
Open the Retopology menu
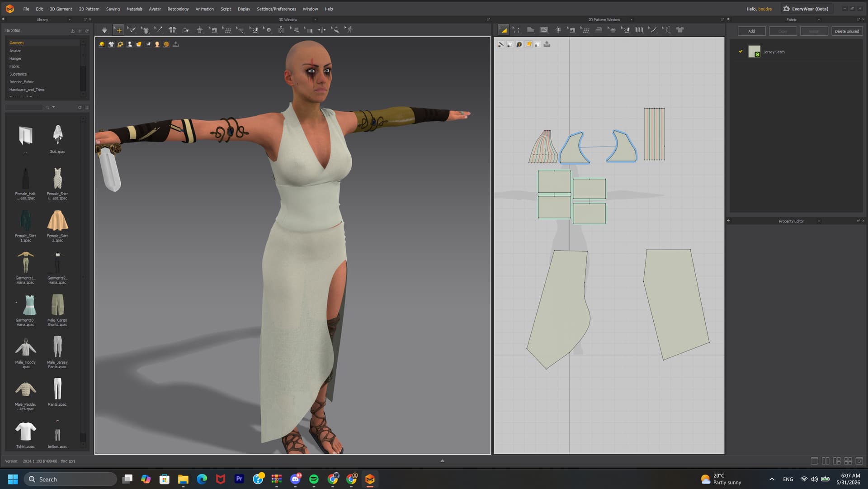(x=178, y=9)
